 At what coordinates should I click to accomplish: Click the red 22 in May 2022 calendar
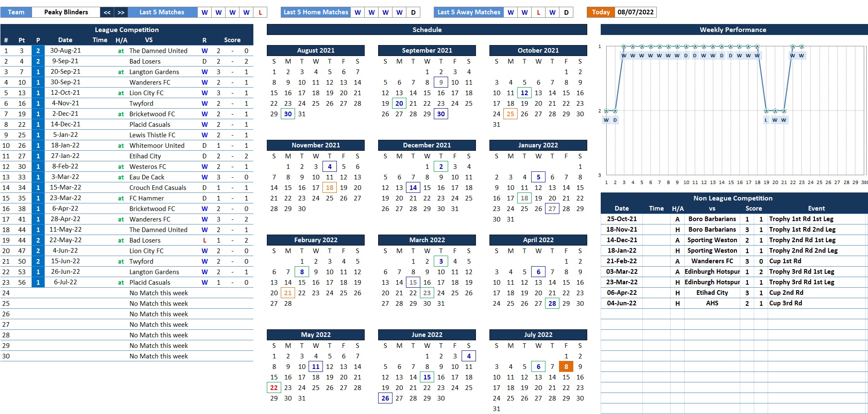pos(274,387)
